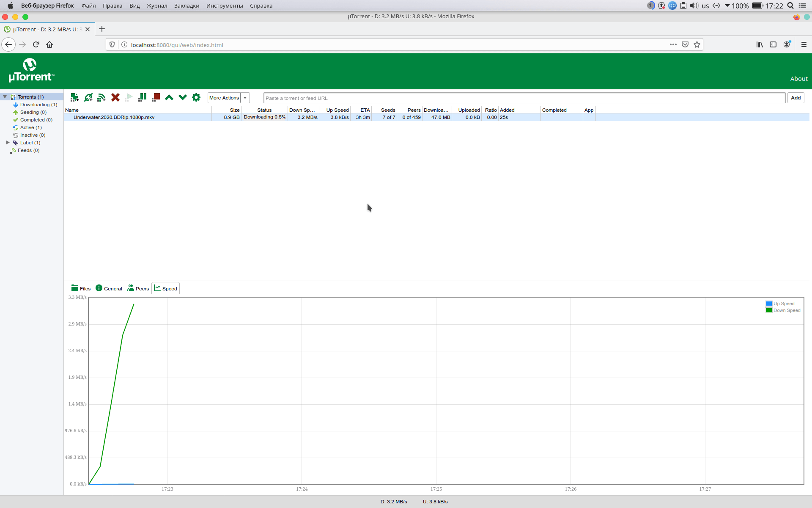Screen dimensions: 812x508
Task: Click the Downloading 0.5% progress bar
Action: [265, 117]
